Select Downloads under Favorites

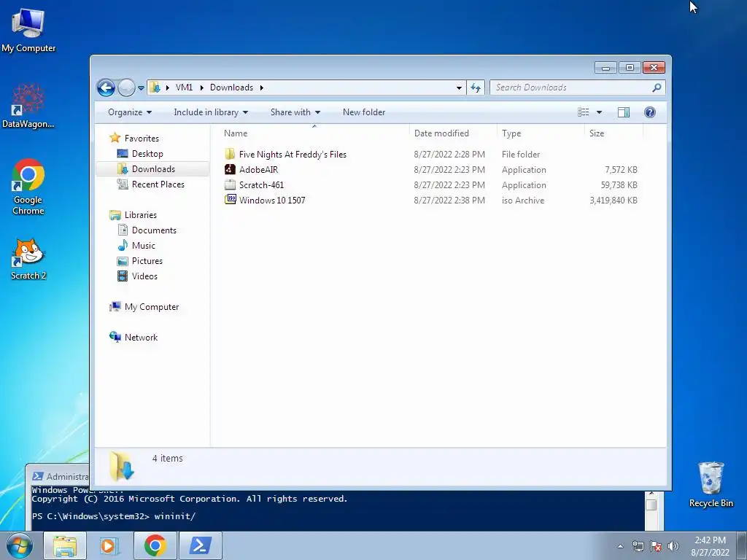[153, 169]
